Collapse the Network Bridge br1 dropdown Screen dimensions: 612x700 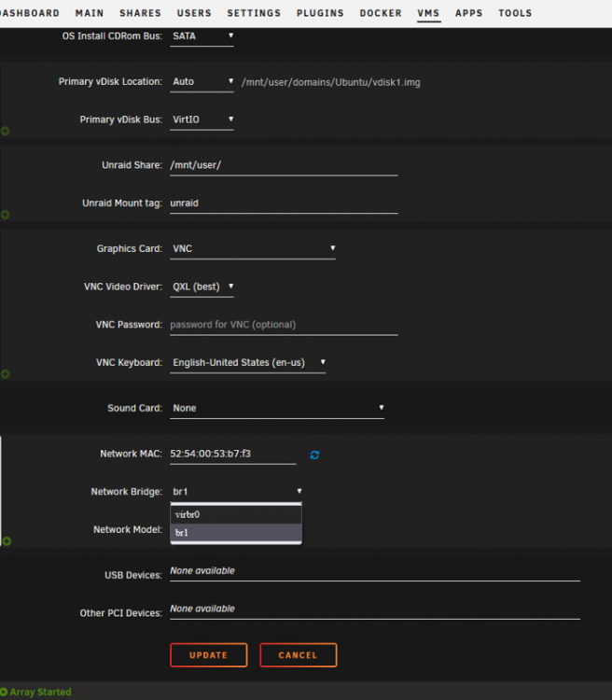click(237, 492)
